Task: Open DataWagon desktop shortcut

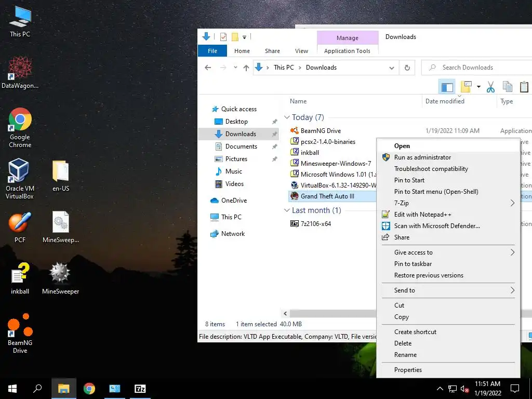Action: coord(20,73)
